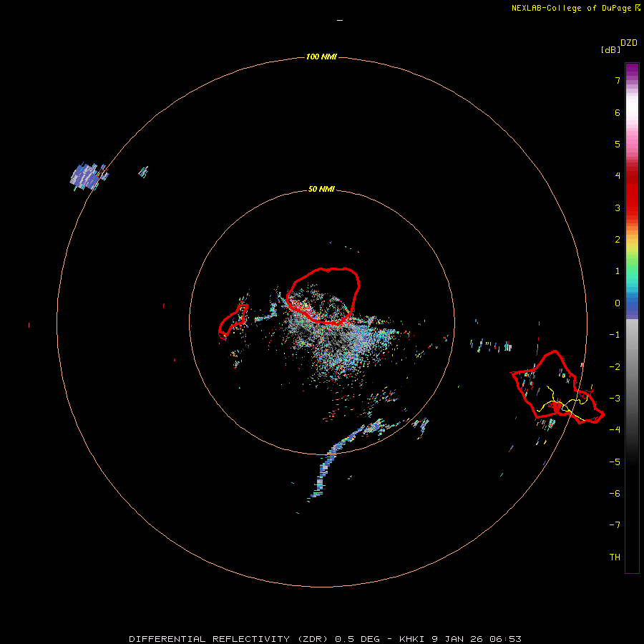Select the 6 dB scale label
Viewport: 644px width, 644px height.
[x=618, y=112]
